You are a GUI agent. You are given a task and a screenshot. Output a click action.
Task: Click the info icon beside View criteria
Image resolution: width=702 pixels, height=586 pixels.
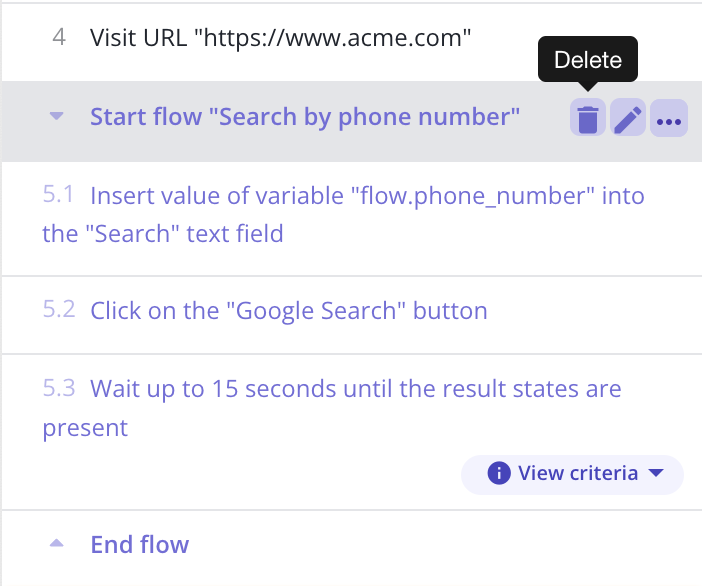point(499,473)
